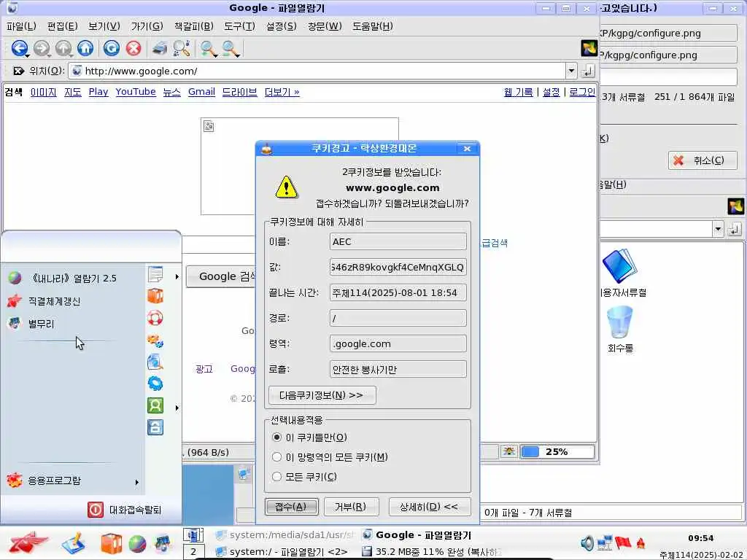Accept the cookie with 접수(A) button
This screenshot has height=560, width=747.
pos(292,507)
